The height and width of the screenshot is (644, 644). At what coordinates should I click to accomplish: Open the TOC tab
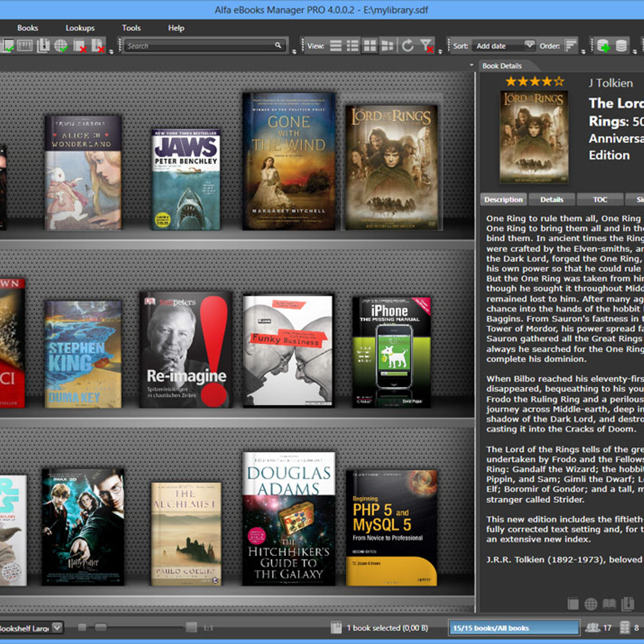point(600,200)
